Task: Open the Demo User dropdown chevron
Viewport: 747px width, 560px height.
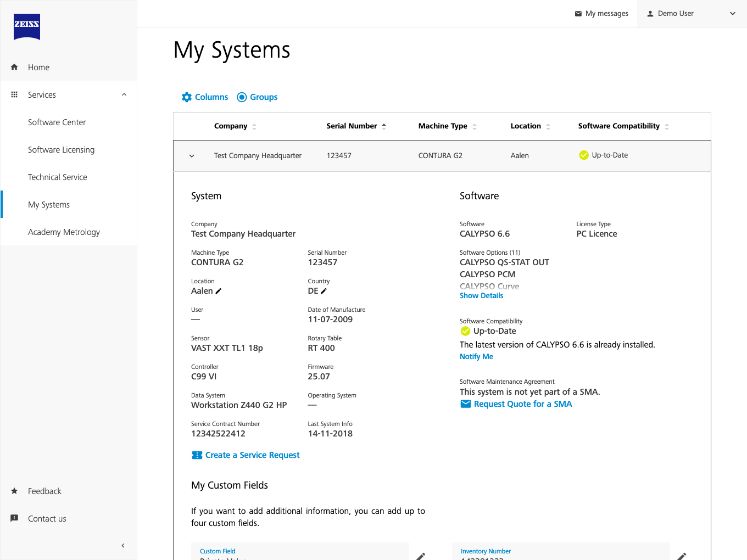Action: (x=733, y=14)
